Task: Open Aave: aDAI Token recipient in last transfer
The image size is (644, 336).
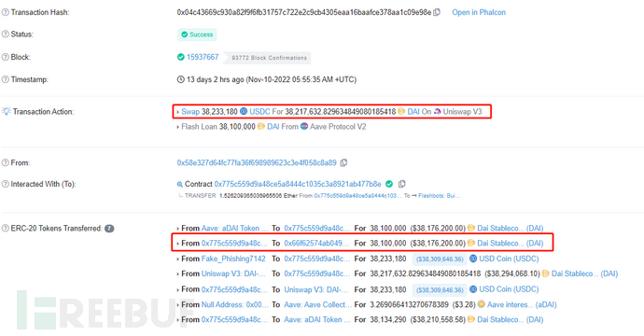Action: pos(317,319)
